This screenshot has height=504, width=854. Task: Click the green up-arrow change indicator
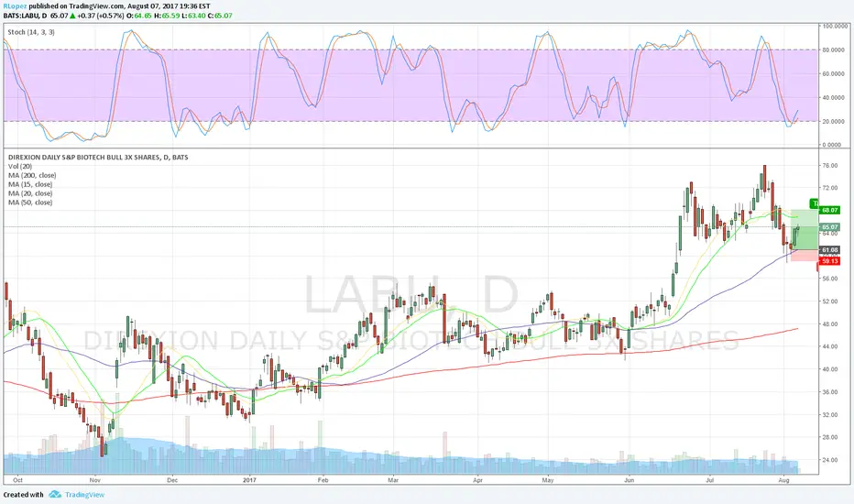coord(72,16)
